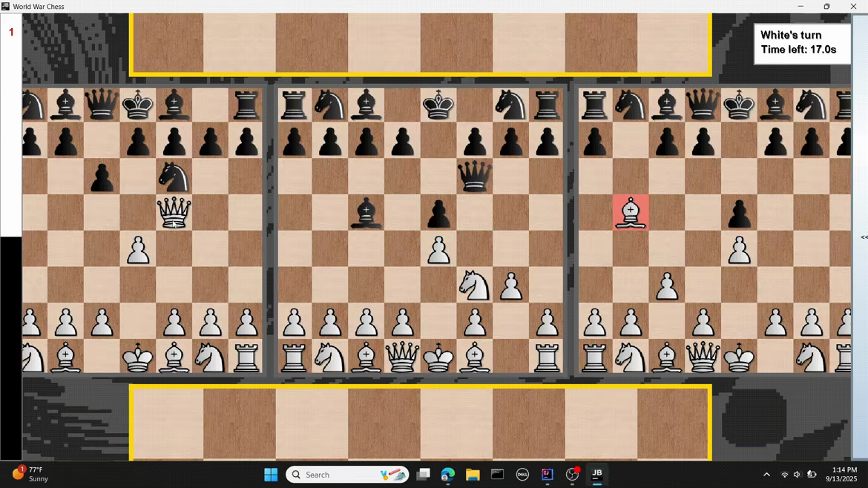Select the white rook on the left board

pos(246,357)
